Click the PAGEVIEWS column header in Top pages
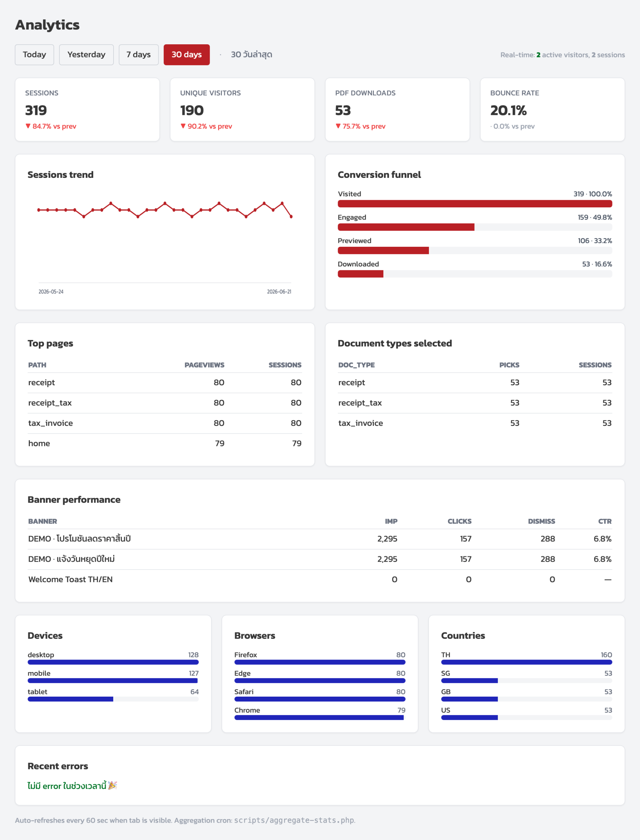 [204, 365]
